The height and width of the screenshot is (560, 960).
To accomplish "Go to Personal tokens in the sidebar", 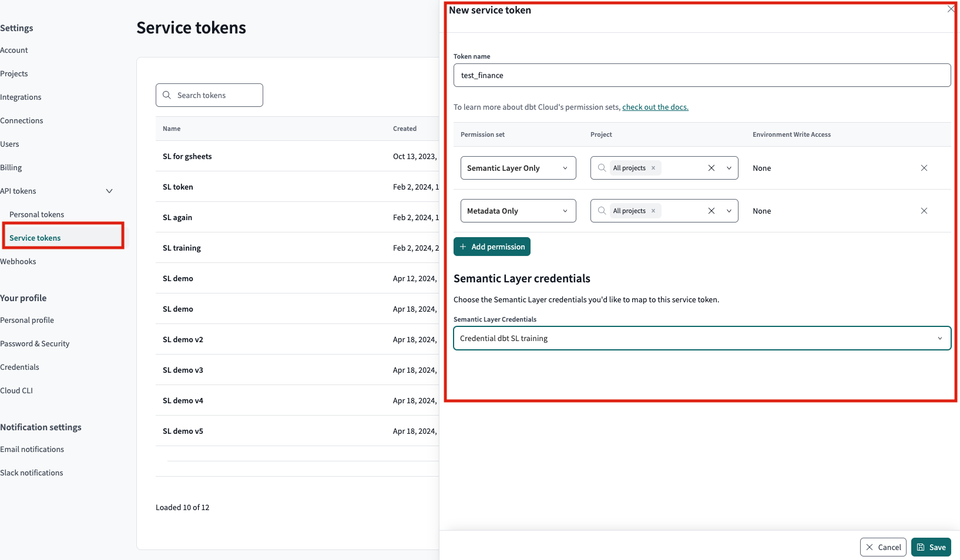I will click(x=36, y=214).
